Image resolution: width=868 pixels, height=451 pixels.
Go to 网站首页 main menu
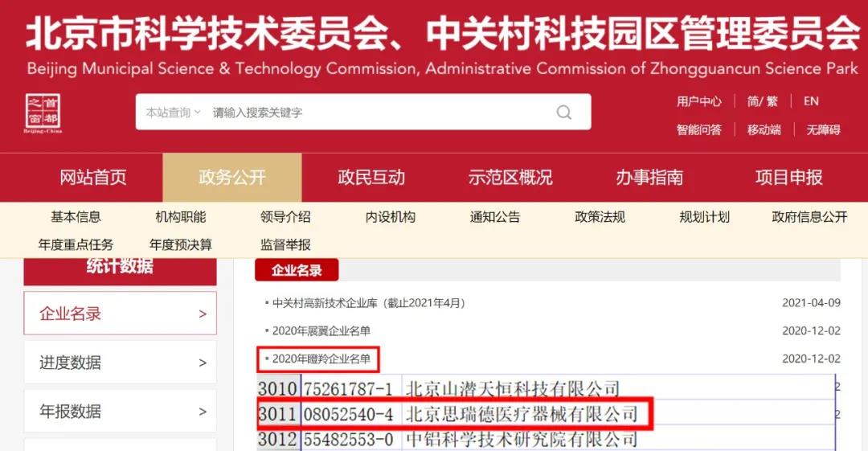point(93,178)
